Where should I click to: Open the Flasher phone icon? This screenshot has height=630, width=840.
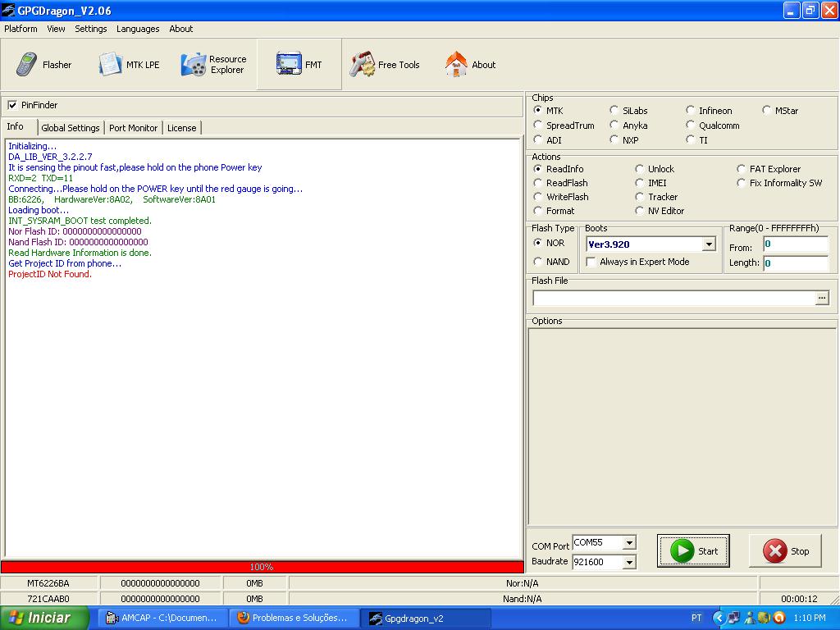(26, 65)
